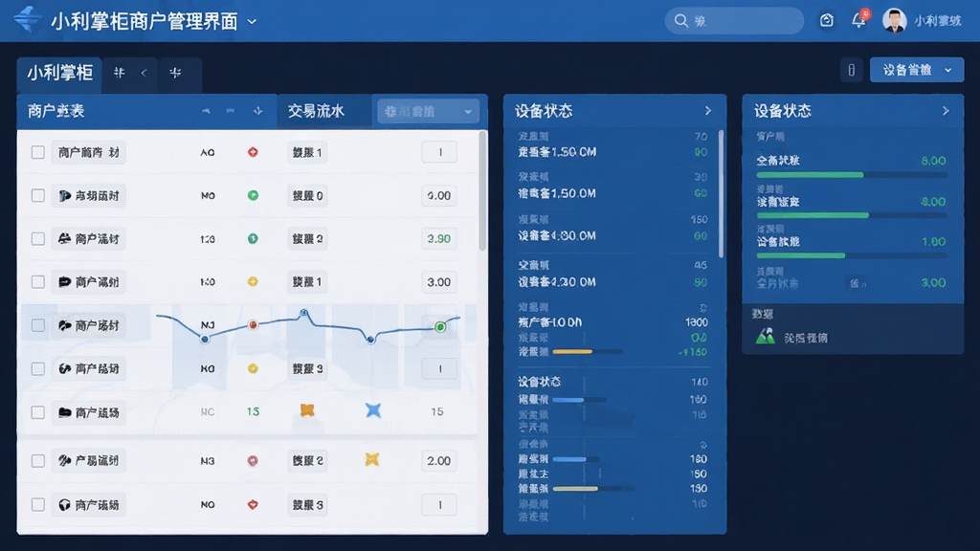The height and width of the screenshot is (551, 980).
Task: Click the down-arrow sort icon in 商户列表 header
Action: [257, 111]
